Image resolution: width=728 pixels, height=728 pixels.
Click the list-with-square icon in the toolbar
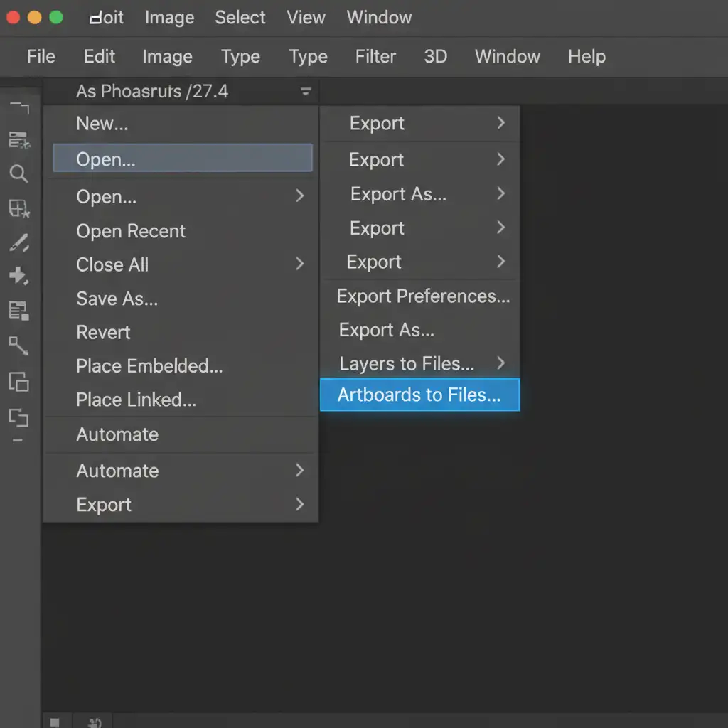[18, 310]
